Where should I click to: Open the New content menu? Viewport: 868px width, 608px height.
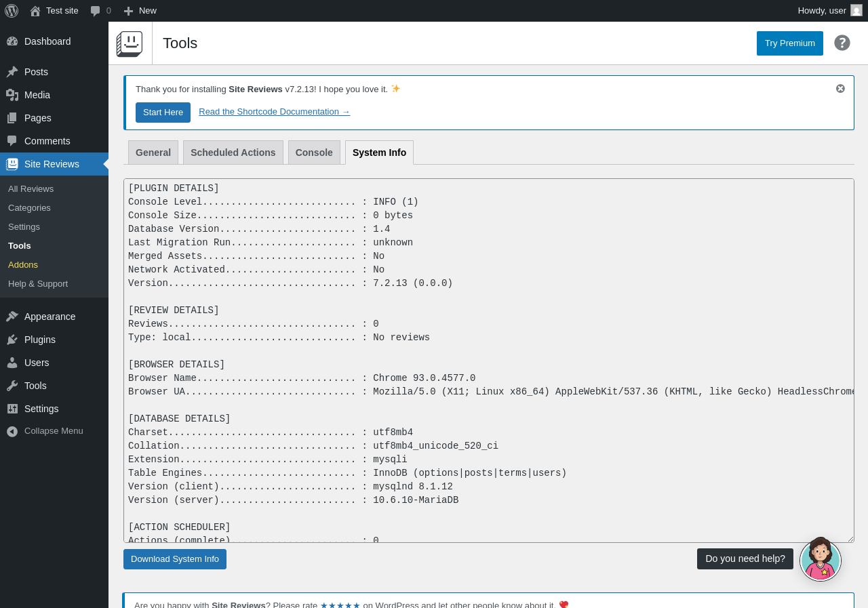(140, 11)
